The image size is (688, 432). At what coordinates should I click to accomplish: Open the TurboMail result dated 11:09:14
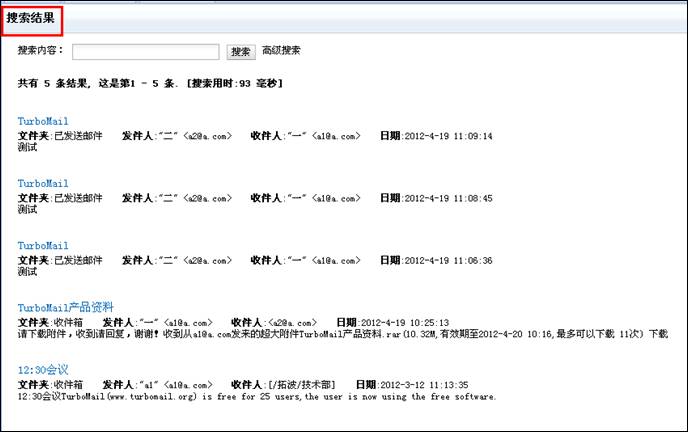(42, 122)
